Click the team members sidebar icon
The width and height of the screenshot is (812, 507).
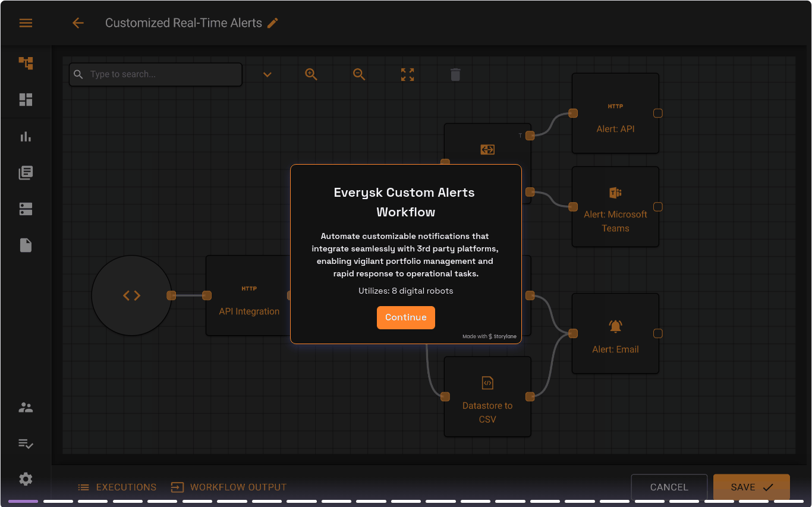tap(26, 407)
